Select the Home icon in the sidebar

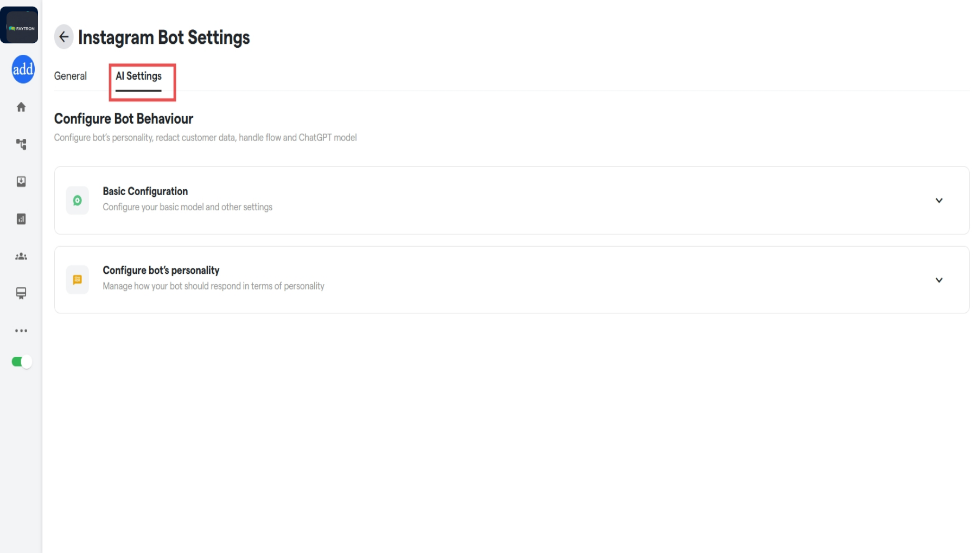coord(21,107)
